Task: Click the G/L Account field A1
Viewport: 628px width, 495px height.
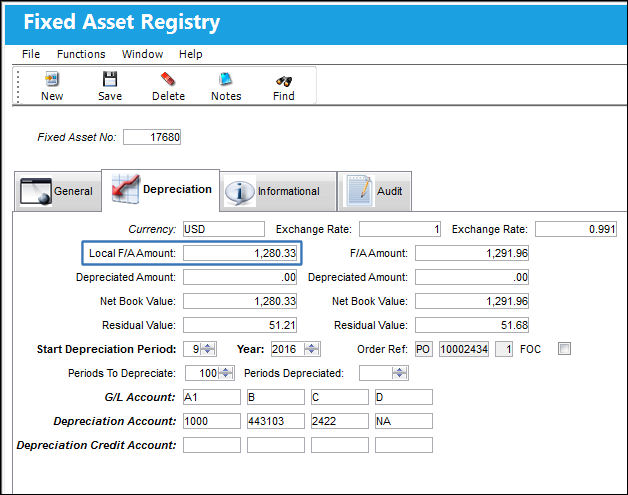Action: pos(212,397)
